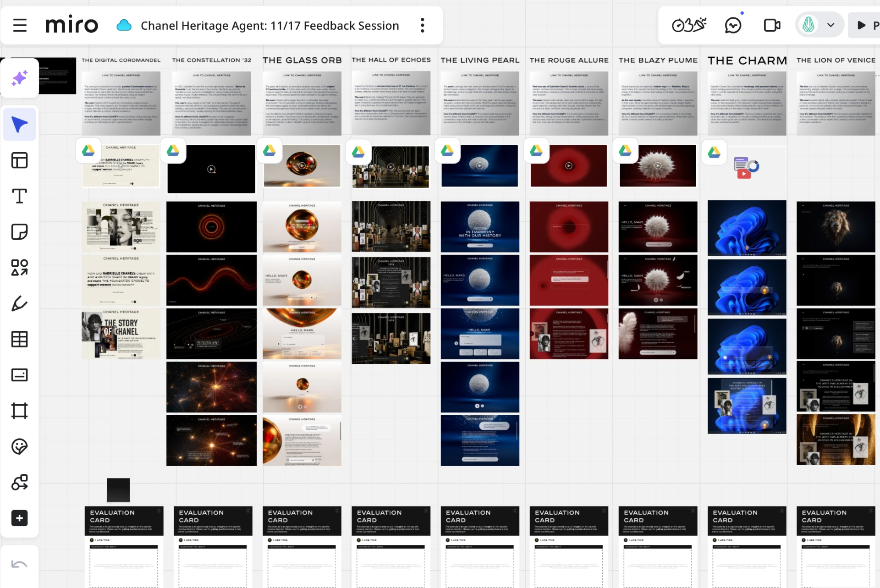This screenshot has height=588, width=880.
Task: Open Google Drive icon under The Rouge Allure
Action: [x=536, y=150]
